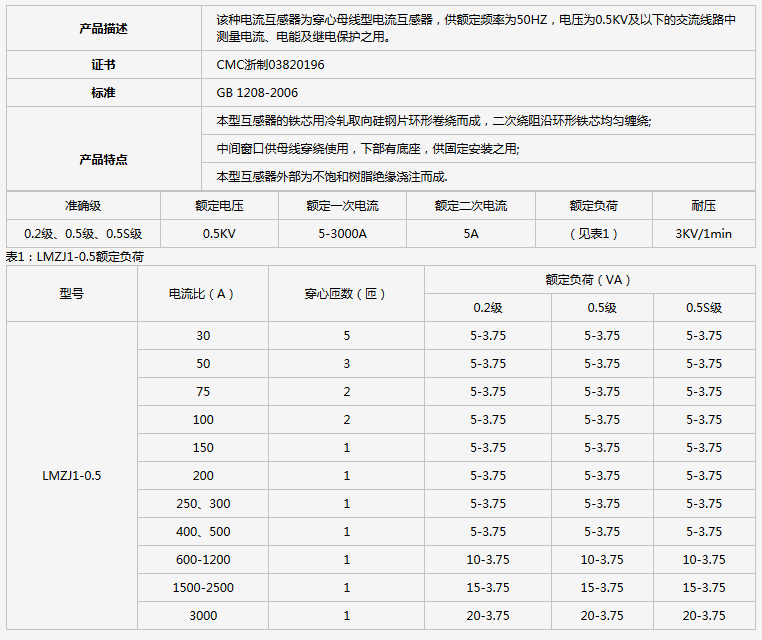Select the 额定一次电流 header cell
This screenshot has width=762, height=640.
point(342,206)
